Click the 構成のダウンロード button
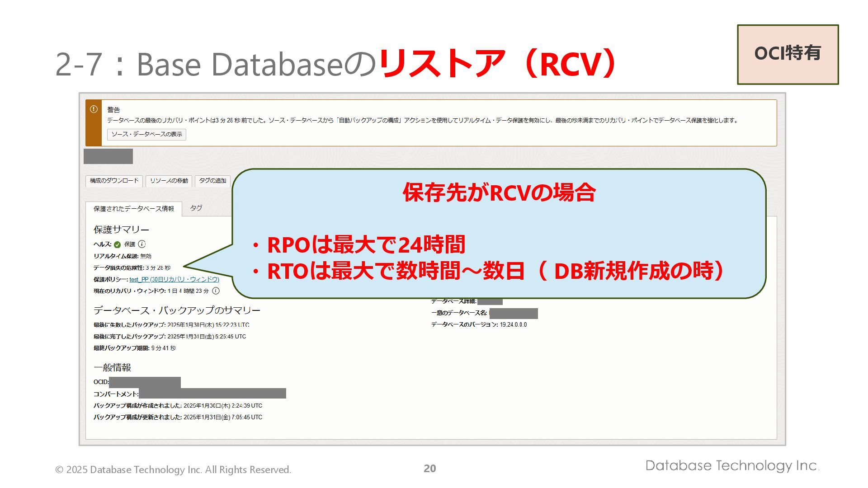868x488 pixels. click(x=114, y=181)
